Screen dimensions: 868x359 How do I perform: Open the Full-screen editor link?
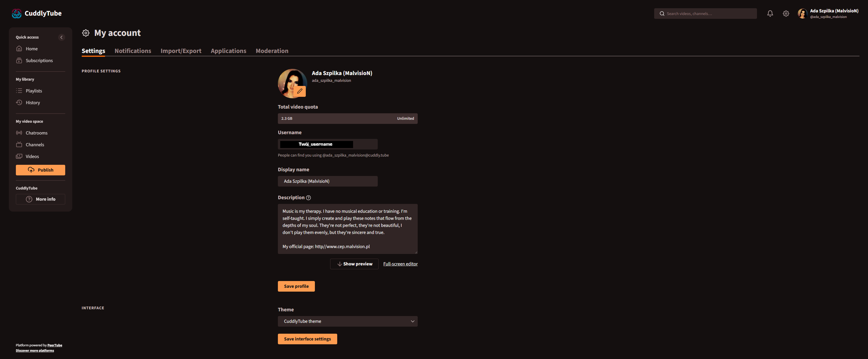[400, 264]
